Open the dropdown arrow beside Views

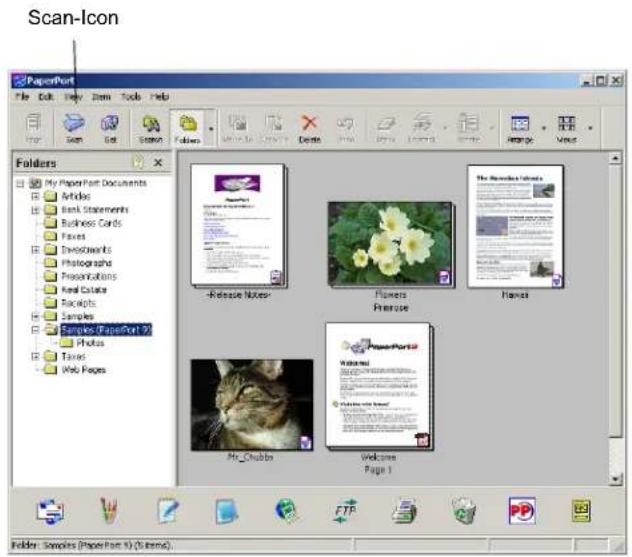[x=590, y=128]
